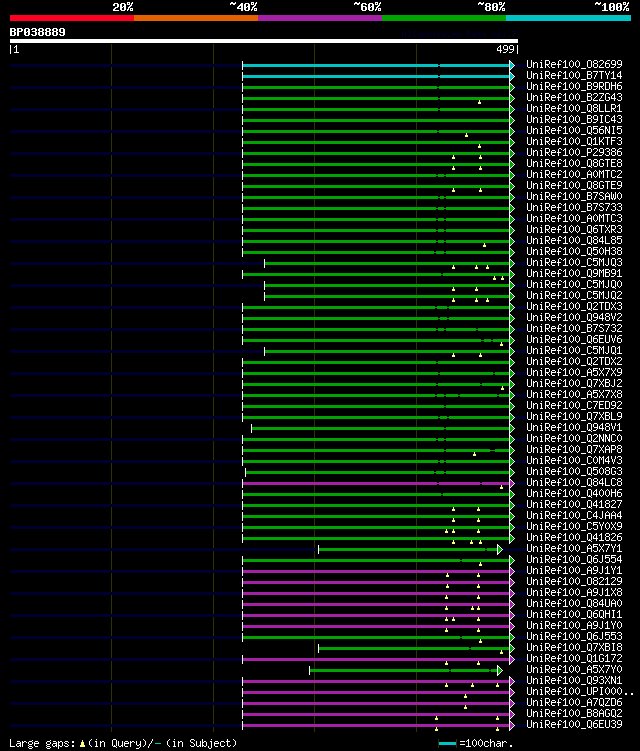Click the red 20% identity legend segment
This screenshot has width=640, height=751.
tap(72, 18)
